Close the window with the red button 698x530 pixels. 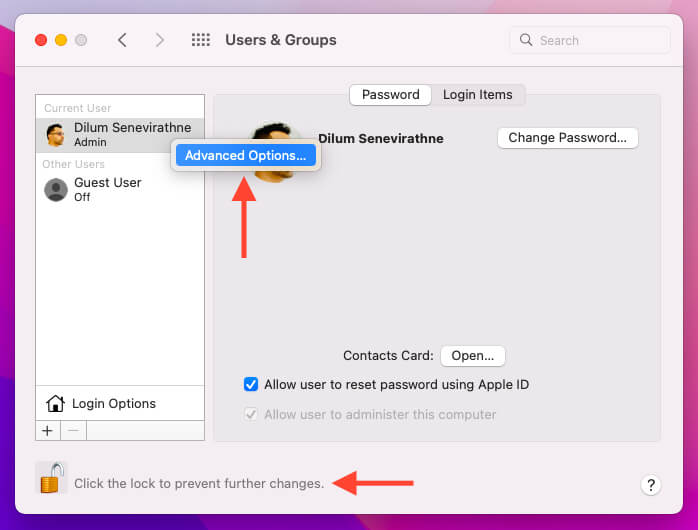pyautogui.click(x=41, y=40)
